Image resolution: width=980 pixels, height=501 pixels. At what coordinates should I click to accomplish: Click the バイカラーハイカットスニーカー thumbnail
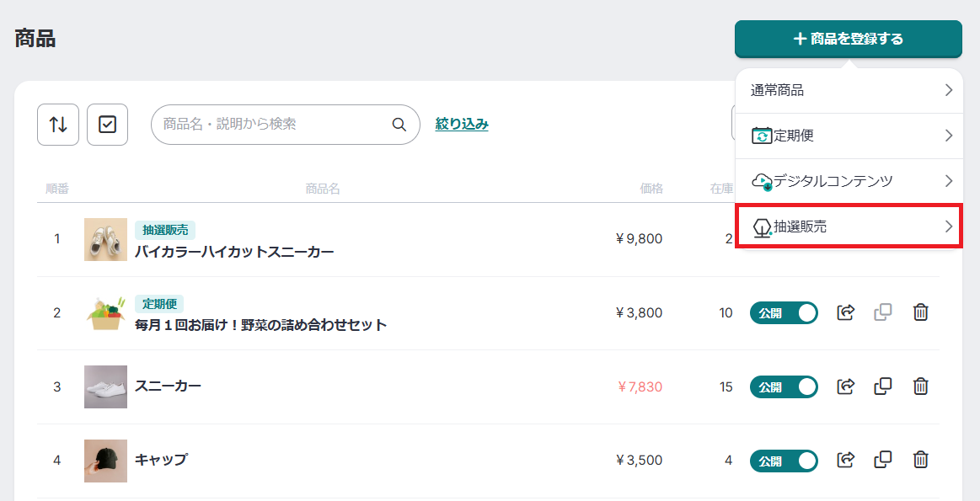[x=105, y=239]
